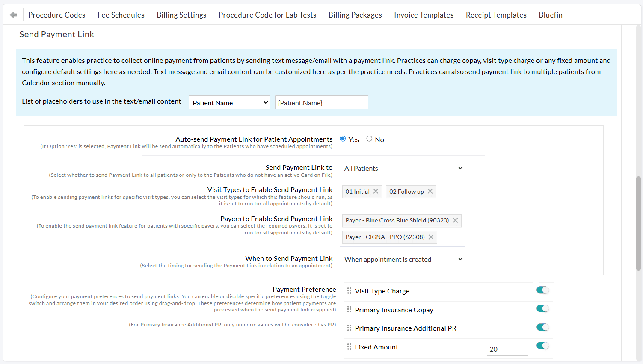Switch to the Fee Schedules tab
Screen dimensions: 643x364
click(x=121, y=15)
